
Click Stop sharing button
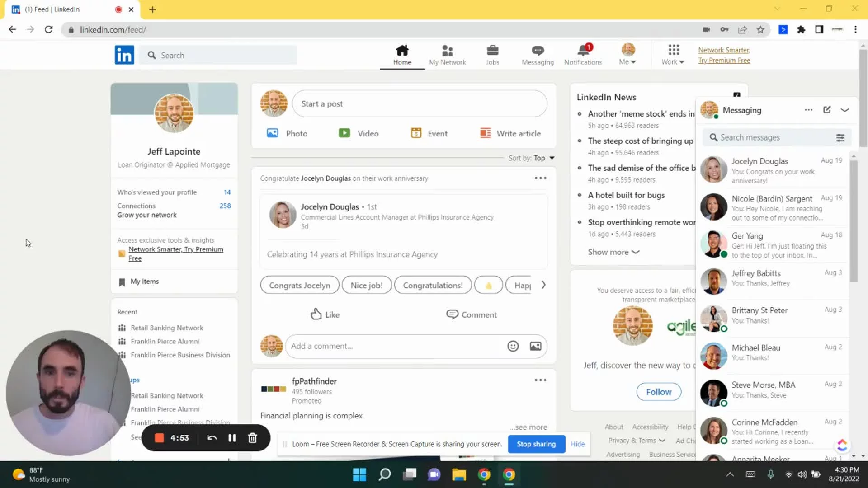[536, 444]
